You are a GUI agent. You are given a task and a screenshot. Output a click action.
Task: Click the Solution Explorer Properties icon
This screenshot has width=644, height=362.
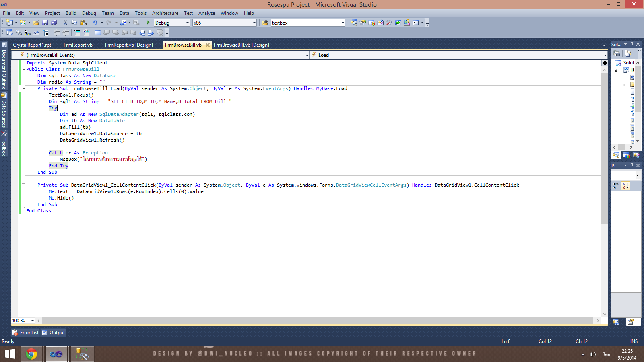point(617,53)
